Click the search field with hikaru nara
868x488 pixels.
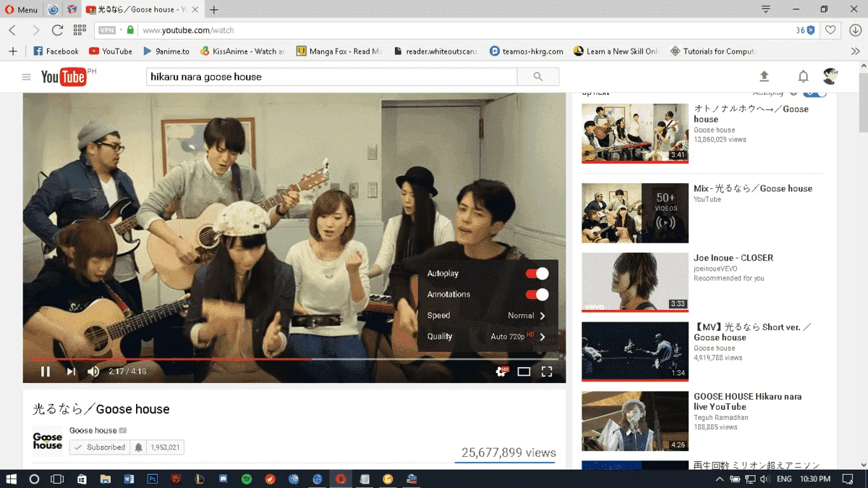[x=331, y=77]
